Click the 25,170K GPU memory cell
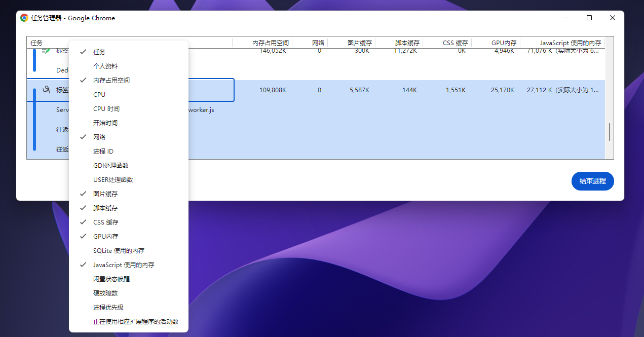644x337 pixels. [x=503, y=90]
